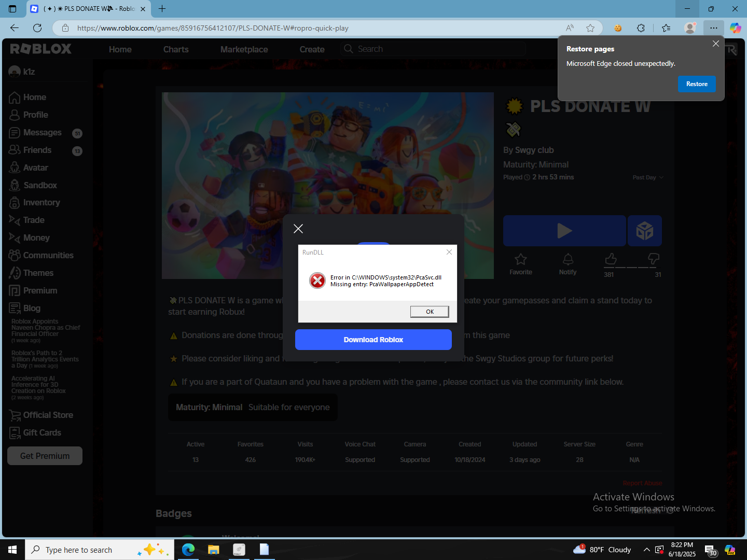Click the Favorite star icon
747x560 pixels.
pyautogui.click(x=521, y=259)
